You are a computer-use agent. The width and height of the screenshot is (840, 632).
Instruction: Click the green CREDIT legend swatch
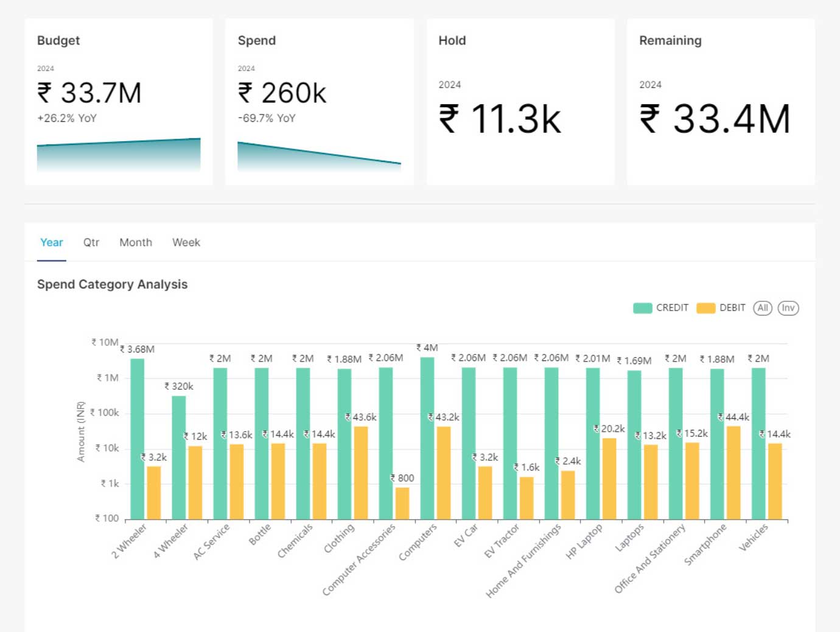click(642, 308)
